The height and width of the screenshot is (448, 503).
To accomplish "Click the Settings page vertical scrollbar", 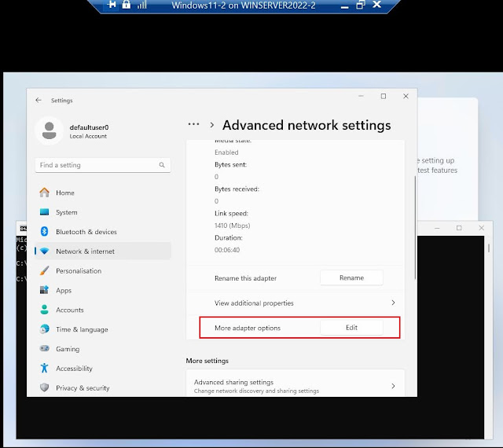I will pos(416,228).
